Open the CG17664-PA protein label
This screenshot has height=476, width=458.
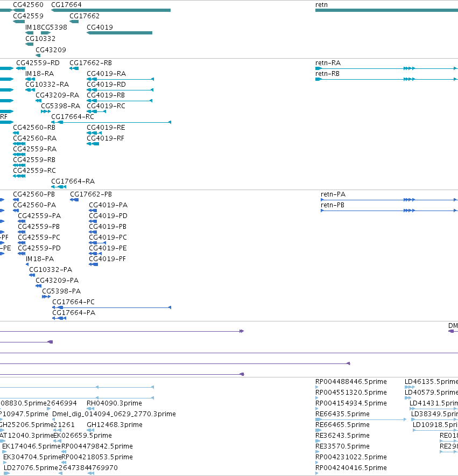tap(74, 313)
